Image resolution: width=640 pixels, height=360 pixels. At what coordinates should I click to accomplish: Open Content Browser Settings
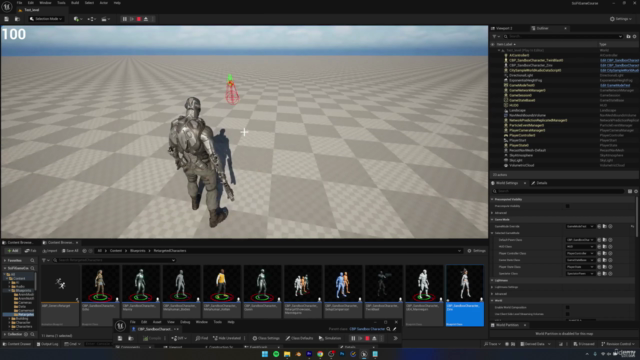pos(476,251)
